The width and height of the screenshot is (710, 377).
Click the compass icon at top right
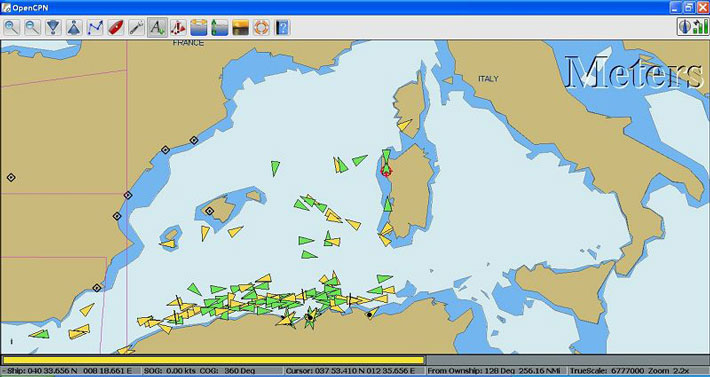(685, 27)
